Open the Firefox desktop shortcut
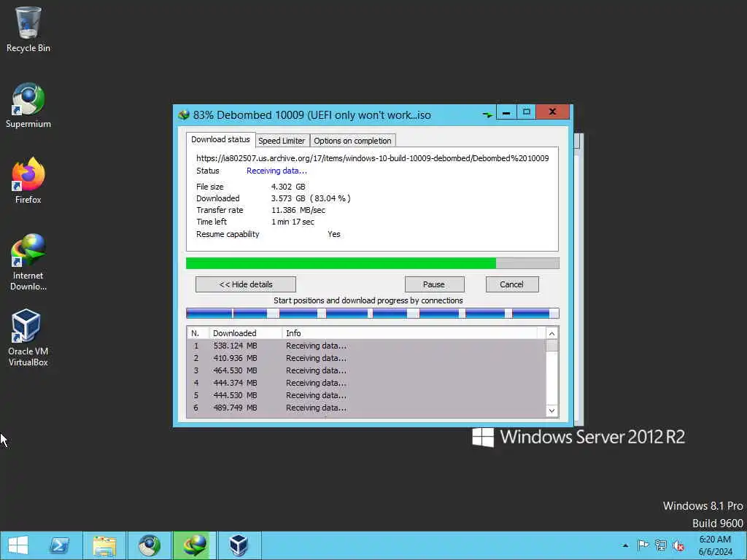This screenshot has height=560, width=747. point(28,181)
